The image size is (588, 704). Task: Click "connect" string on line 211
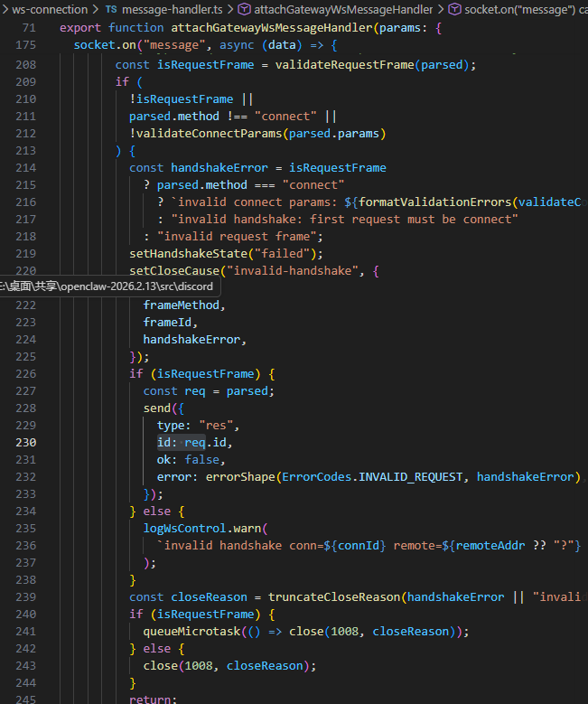pyautogui.click(x=285, y=117)
